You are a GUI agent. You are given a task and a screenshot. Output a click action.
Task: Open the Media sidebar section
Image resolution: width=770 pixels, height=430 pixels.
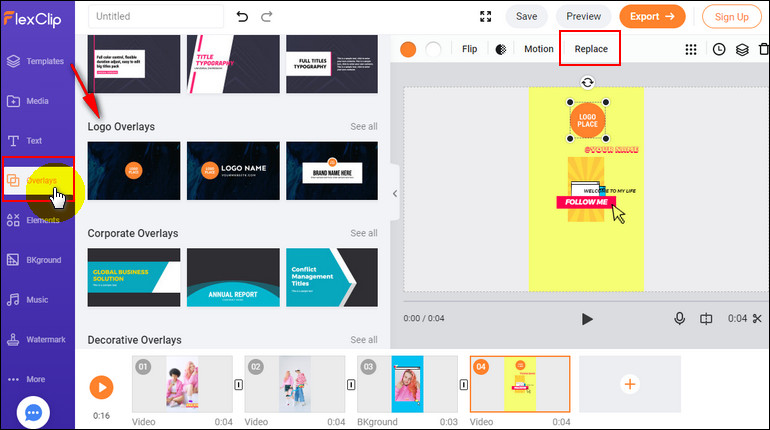28,101
